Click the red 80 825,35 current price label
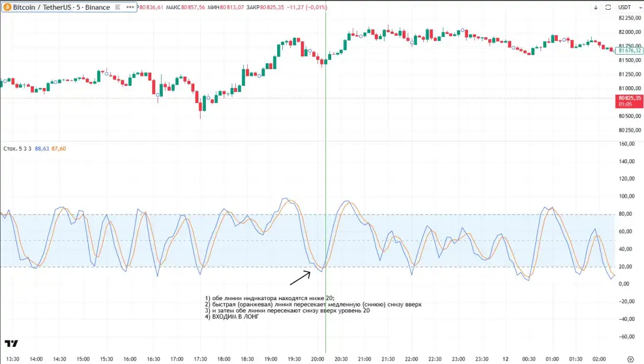The width and height of the screenshot is (644, 364). point(629,101)
